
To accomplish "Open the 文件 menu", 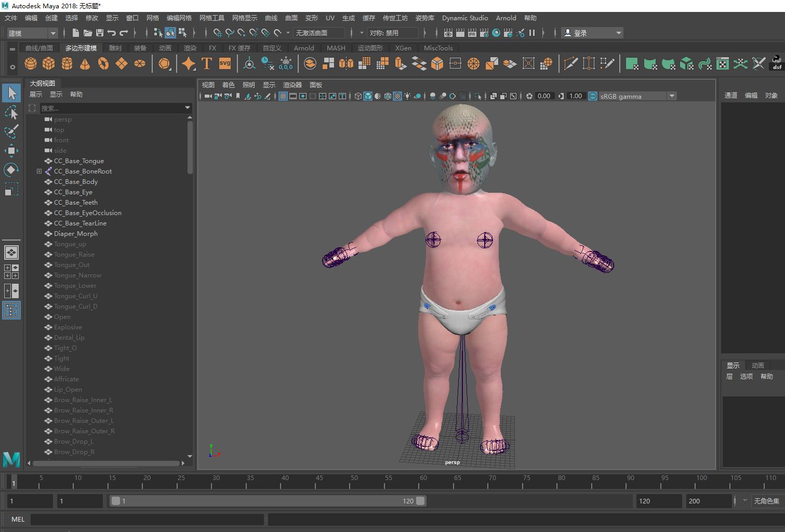I will pyautogui.click(x=11, y=18).
